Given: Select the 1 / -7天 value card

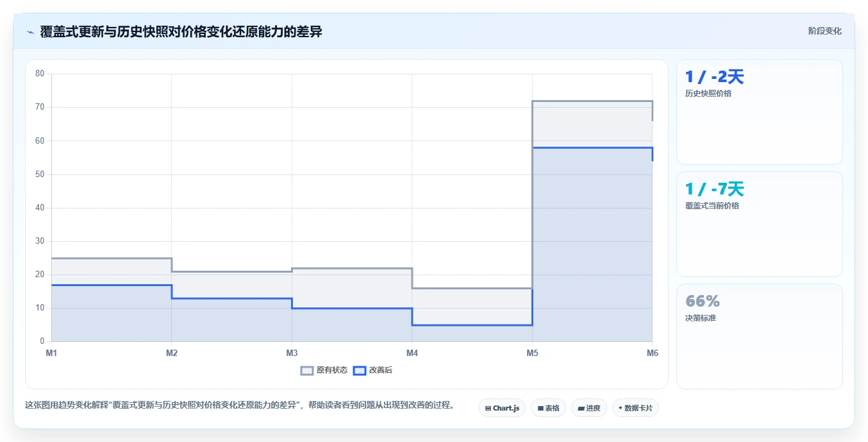Looking at the screenshot, I should pyautogui.click(x=760, y=225).
